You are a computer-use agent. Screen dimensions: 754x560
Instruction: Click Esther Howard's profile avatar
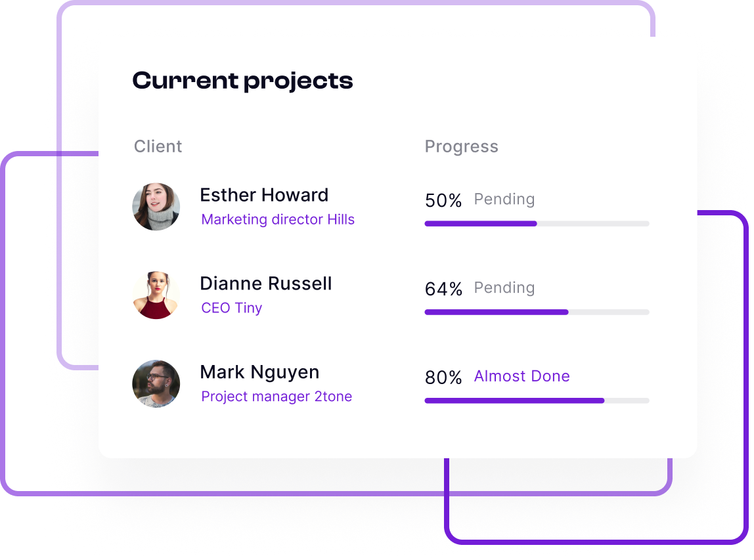click(x=156, y=207)
